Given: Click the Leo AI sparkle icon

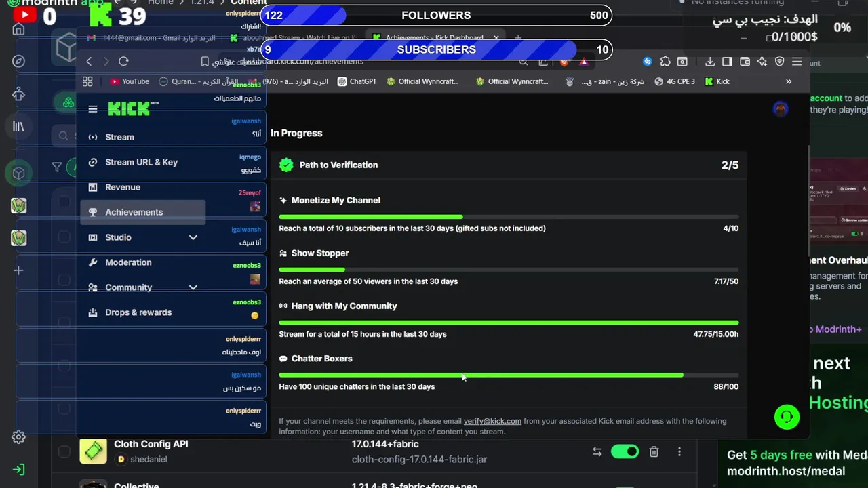Looking at the screenshot, I should tap(762, 62).
